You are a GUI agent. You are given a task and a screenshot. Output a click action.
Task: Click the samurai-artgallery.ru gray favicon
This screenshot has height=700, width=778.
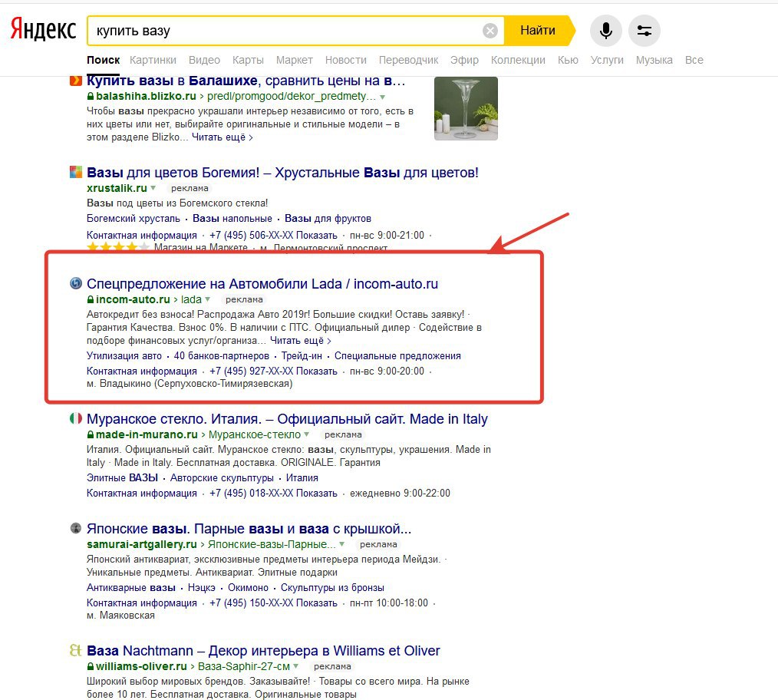(x=75, y=528)
